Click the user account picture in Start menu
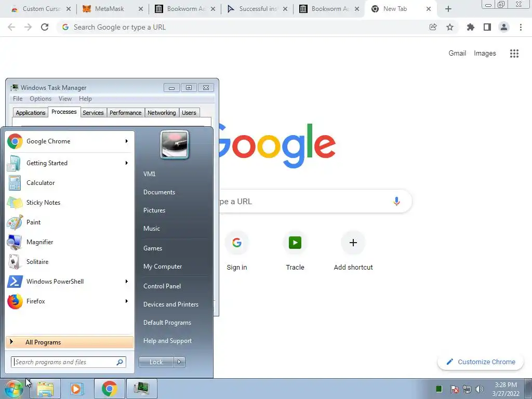Viewport: 532px width, 399px height. point(175,145)
